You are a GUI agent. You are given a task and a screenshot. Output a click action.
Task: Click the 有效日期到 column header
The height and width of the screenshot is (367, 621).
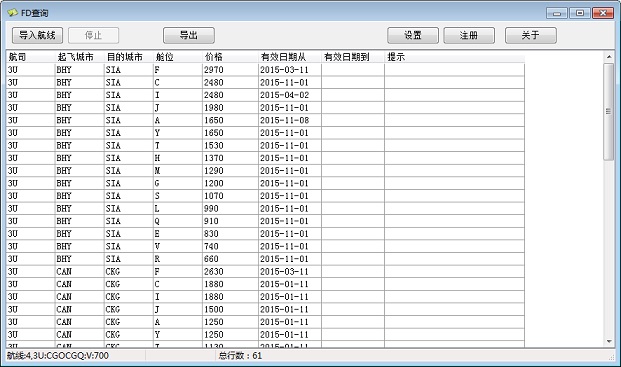coord(352,57)
